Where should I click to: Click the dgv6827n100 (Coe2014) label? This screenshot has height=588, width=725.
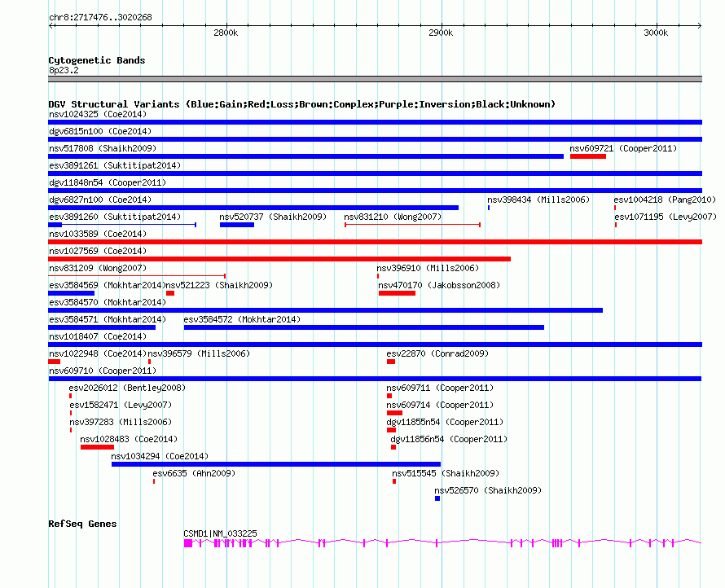100,200
